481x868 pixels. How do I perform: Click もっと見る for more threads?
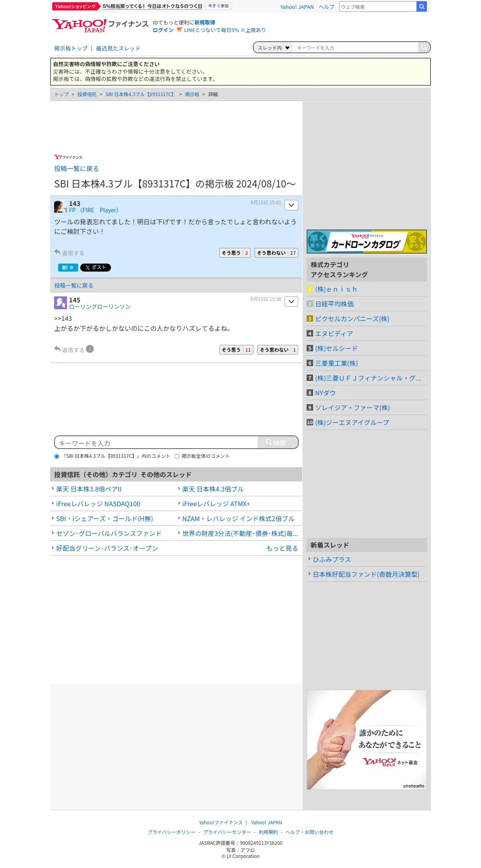(282, 548)
